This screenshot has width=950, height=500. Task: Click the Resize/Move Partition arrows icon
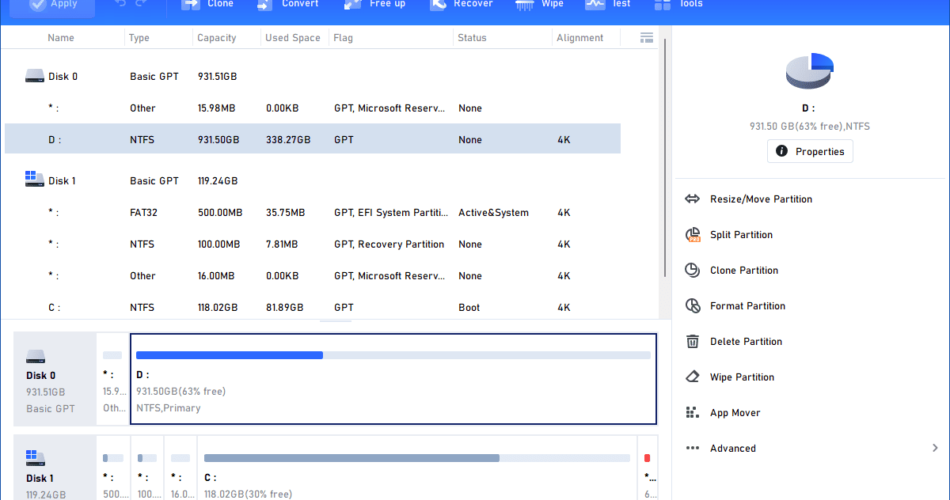point(693,199)
